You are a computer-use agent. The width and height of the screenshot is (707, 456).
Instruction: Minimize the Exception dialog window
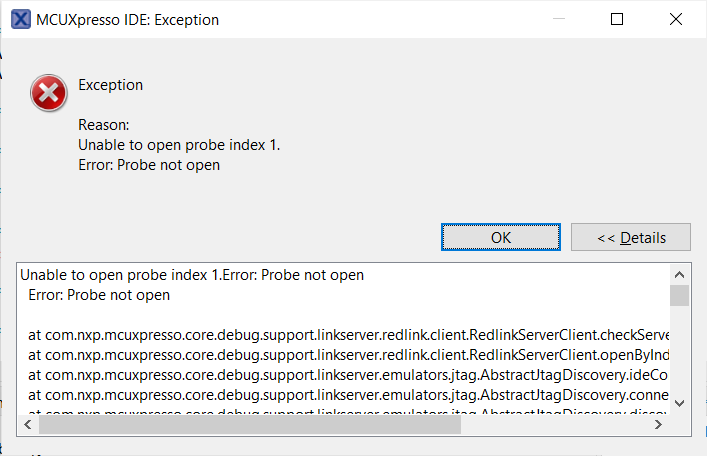(x=559, y=19)
